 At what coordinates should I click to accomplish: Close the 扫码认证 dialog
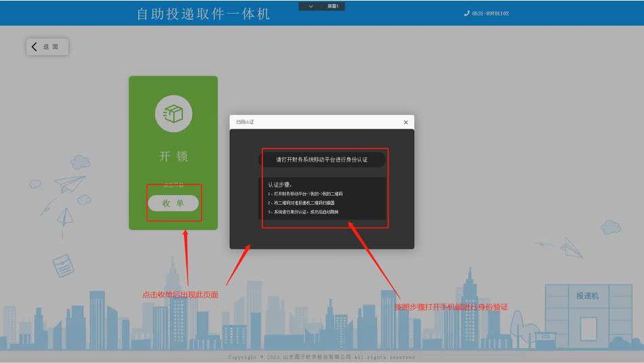point(406,123)
